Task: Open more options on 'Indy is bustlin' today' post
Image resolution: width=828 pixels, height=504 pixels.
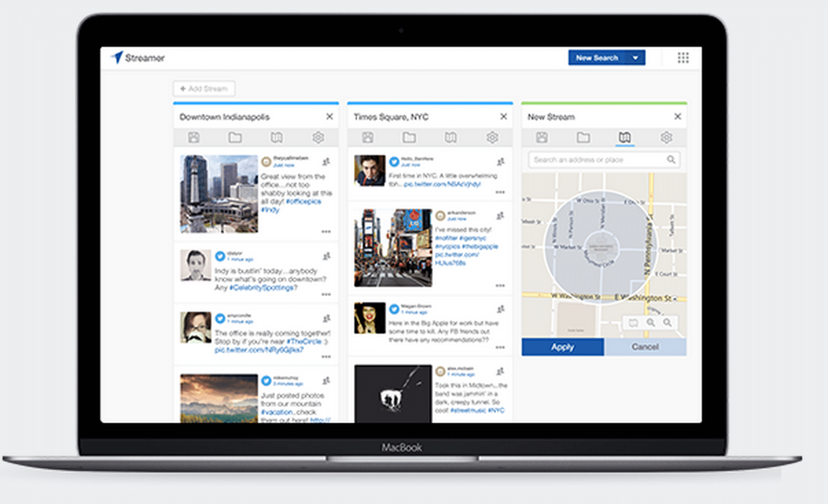Action: pos(326,294)
